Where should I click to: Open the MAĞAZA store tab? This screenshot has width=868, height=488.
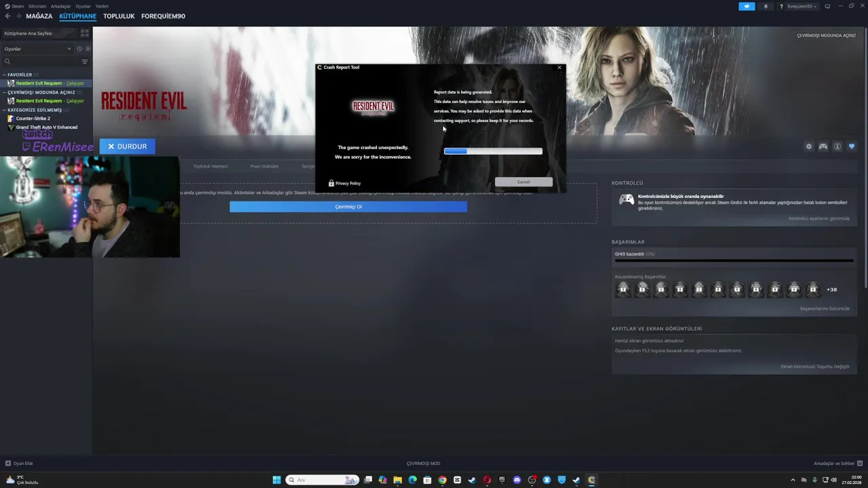pos(39,16)
